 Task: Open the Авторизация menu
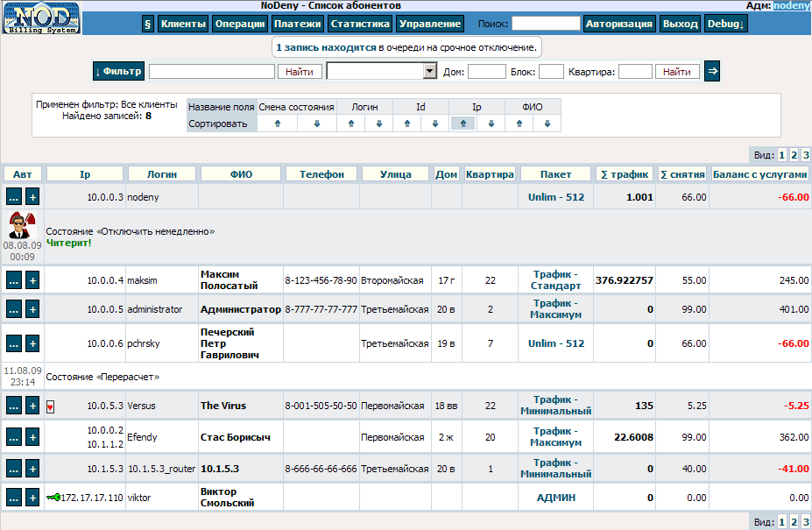[x=619, y=24]
